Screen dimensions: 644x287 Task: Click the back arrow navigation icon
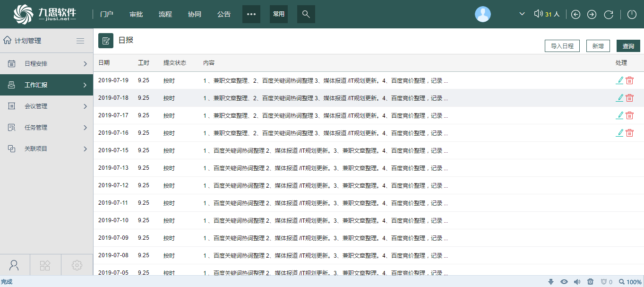coord(575,14)
